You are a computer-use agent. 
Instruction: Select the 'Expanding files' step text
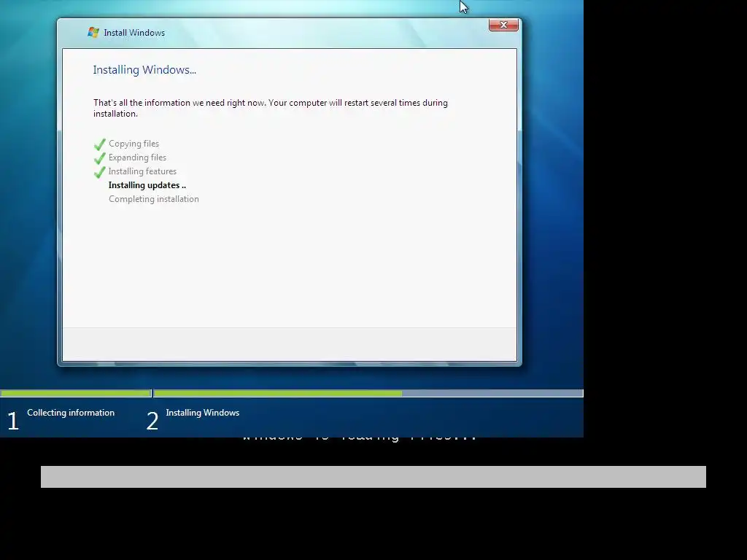click(137, 157)
